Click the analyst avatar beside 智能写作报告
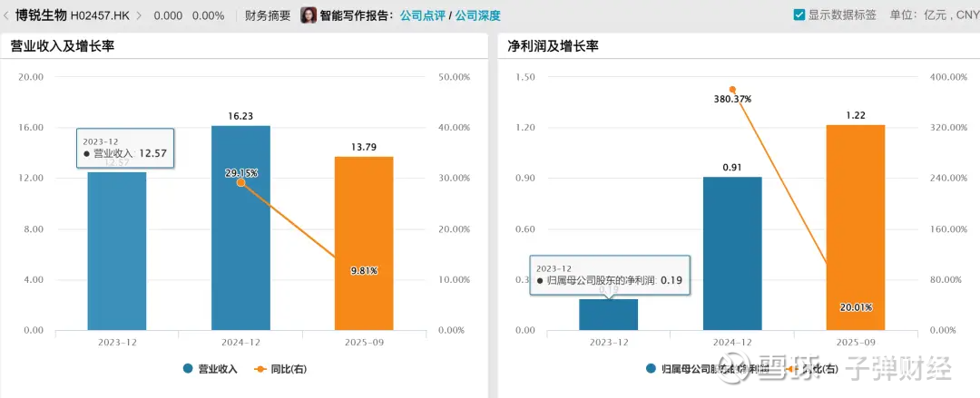980x398 pixels. 309,15
